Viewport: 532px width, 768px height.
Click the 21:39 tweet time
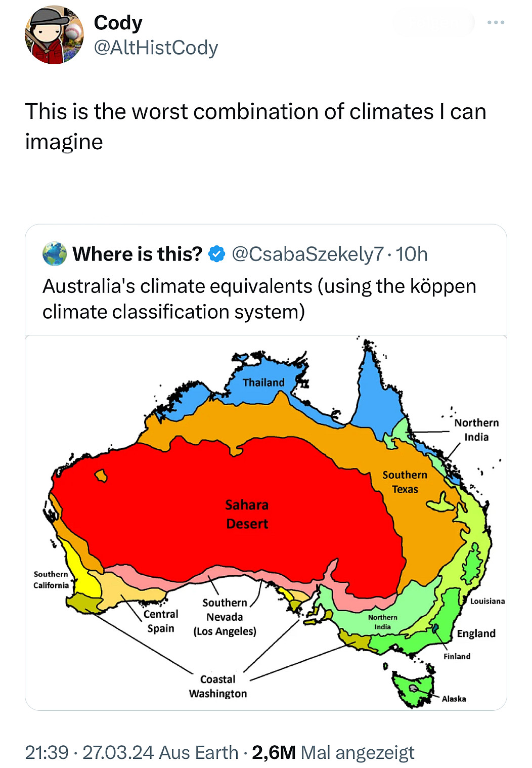(x=47, y=752)
